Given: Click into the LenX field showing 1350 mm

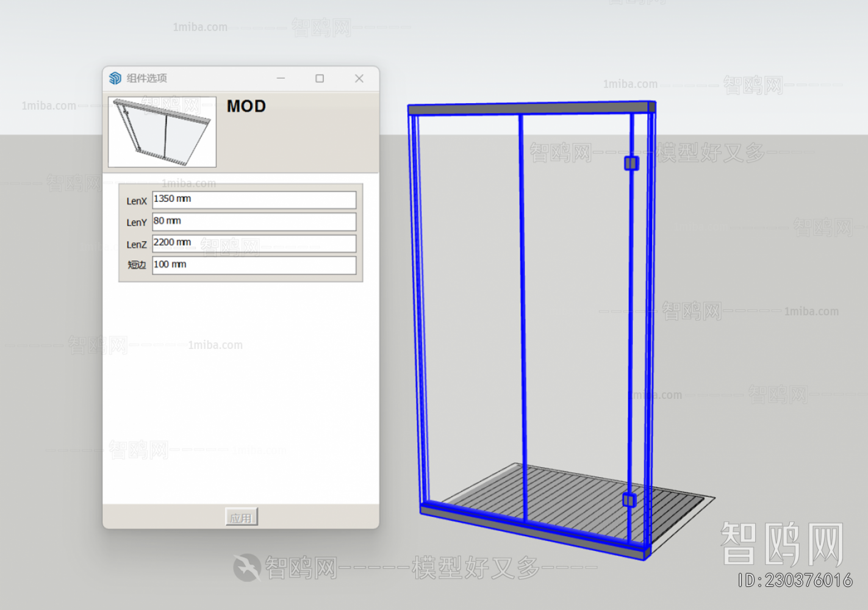Looking at the screenshot, I should pyautogui.click(x=254, y=199).
